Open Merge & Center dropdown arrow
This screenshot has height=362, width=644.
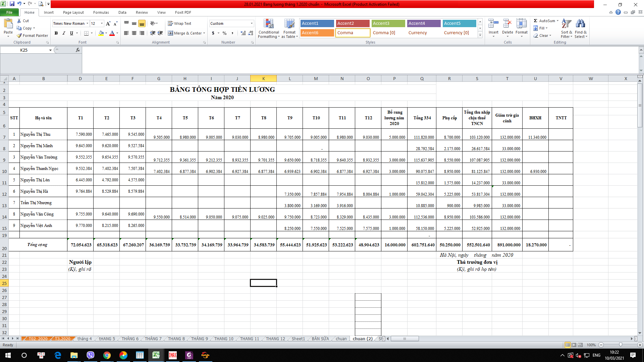[x=204, y=33]
